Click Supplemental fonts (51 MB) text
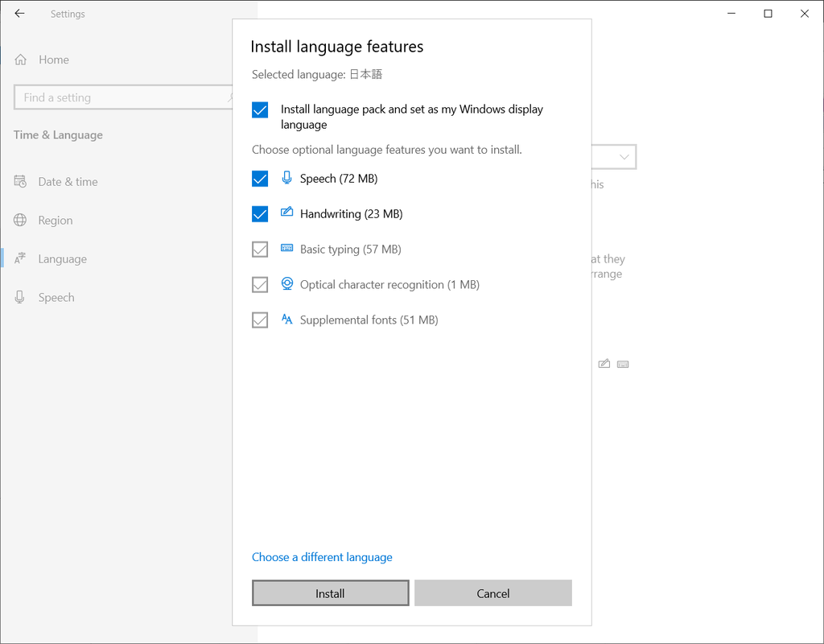824x644 pixels. click(x=369, y=320)
